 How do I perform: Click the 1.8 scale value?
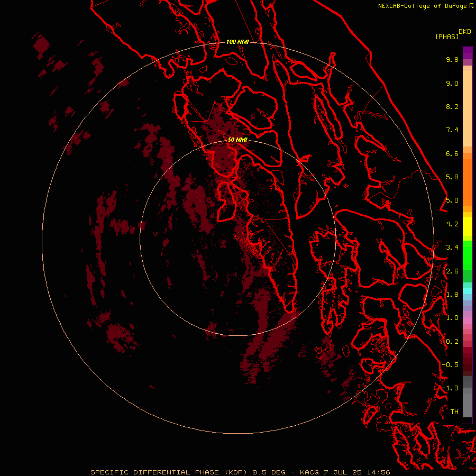click(x=452, y=295)
